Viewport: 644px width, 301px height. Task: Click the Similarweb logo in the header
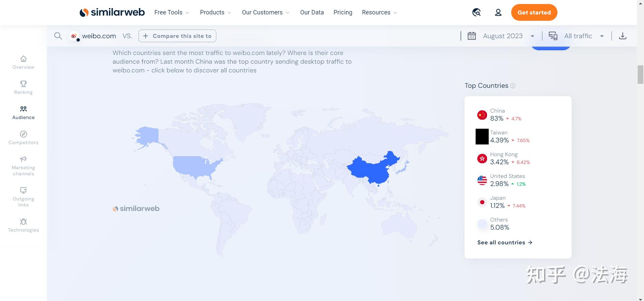[x=112, y=12]
